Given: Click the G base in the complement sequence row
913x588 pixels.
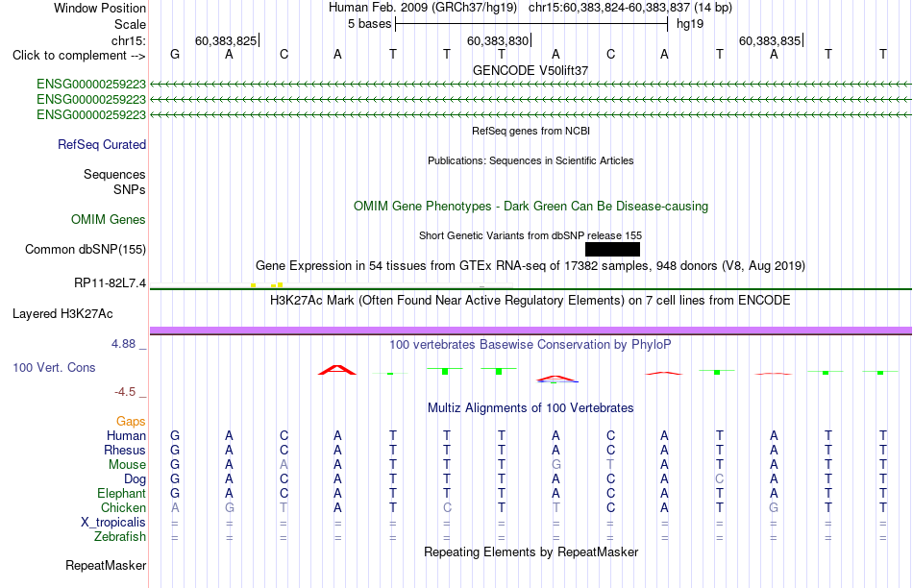Looking at the screenshot, I should (x=175, y=55).
